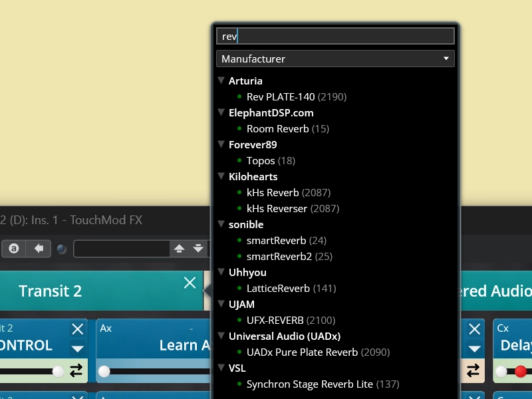Click the blue round indicator in plugin header
Screen dimensions: 532x399
coord(61,249)
